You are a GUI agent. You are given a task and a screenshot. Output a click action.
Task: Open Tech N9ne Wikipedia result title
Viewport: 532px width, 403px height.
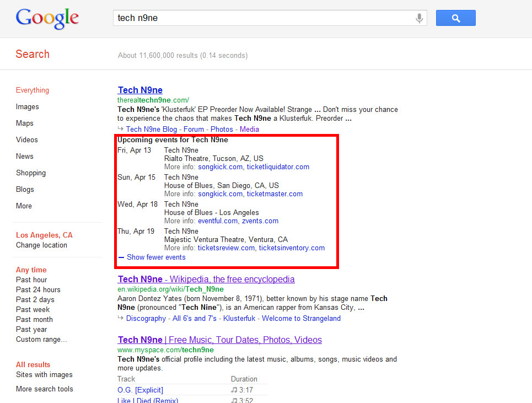(x=206, y=280)
